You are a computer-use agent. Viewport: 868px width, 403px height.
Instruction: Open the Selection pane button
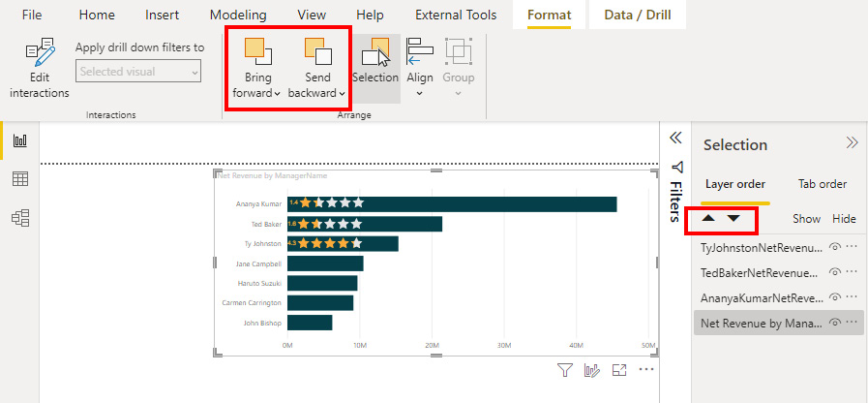coord(375,64)
